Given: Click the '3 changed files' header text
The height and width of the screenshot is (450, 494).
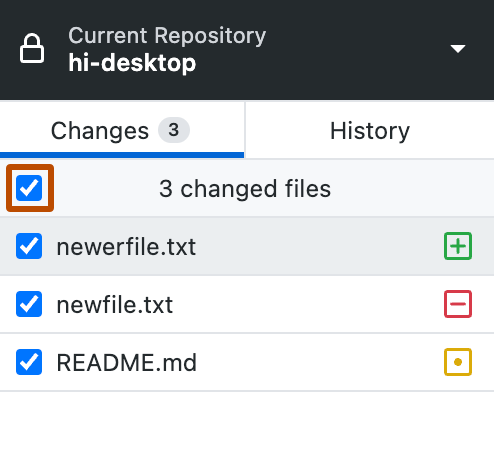Looking at the screenshot, I should tap(245, 189).
